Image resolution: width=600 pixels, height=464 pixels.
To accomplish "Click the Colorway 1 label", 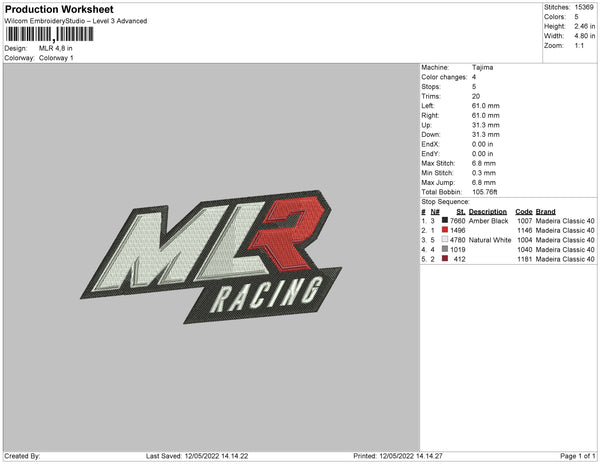I will click(x=56, y=58).
